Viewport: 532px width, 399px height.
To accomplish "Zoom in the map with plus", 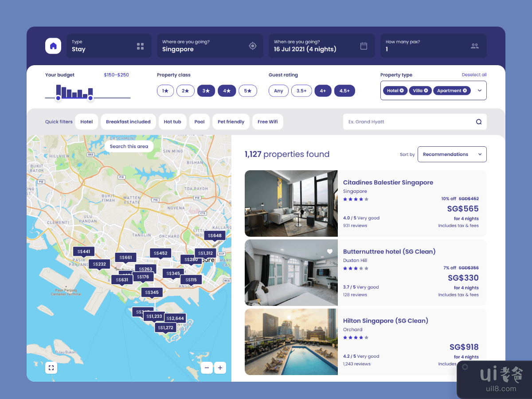I will click(220, 368).
